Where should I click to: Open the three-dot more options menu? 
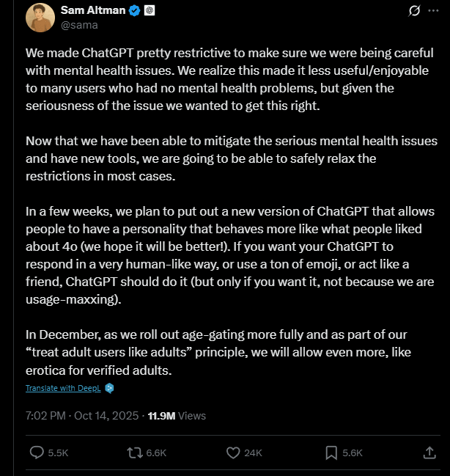[433, 12]
